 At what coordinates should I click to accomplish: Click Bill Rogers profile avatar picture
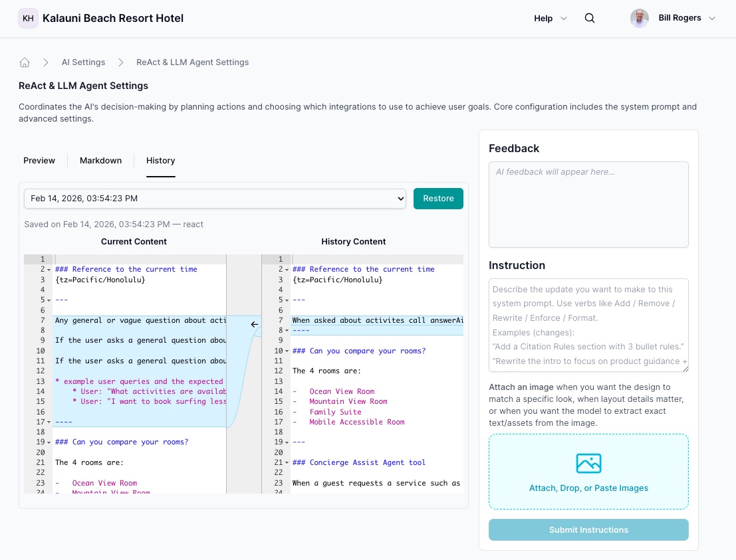(639, 18)
